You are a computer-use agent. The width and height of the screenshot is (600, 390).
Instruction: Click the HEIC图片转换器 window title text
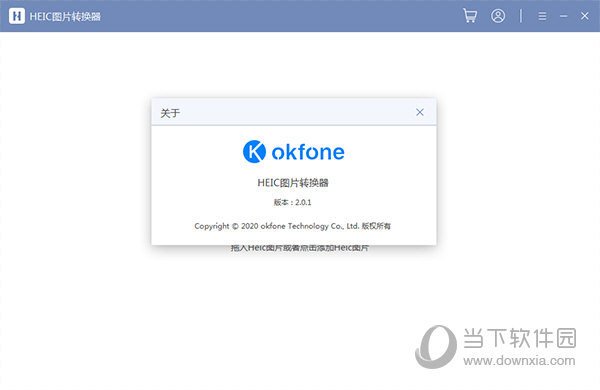click(x=65, y=16)
